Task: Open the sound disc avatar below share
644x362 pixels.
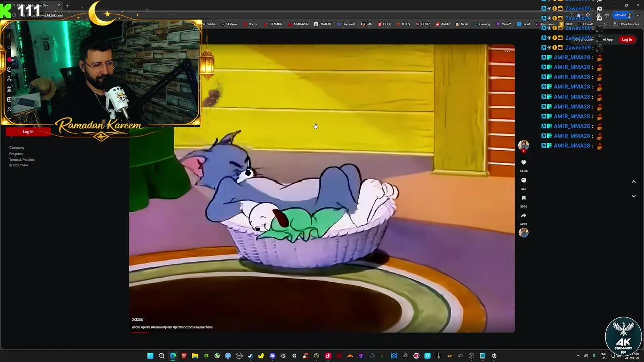Action: click(x=524, y=232)
